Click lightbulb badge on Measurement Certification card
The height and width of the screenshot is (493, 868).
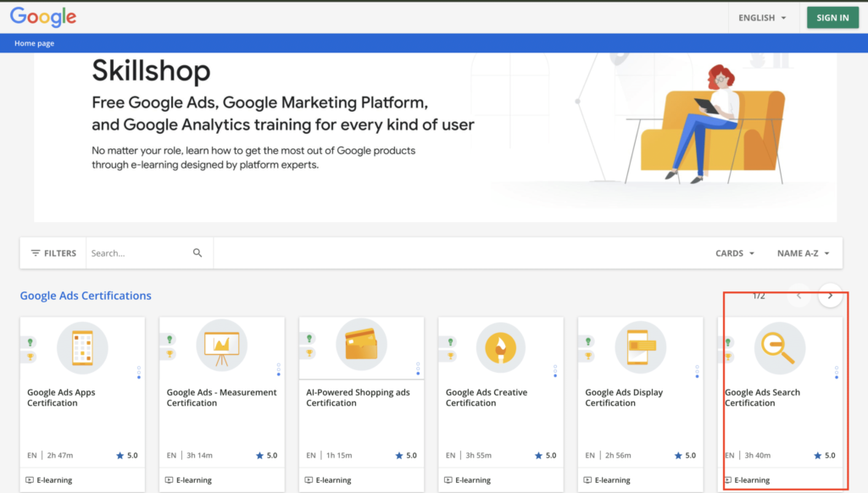point(170,339)
